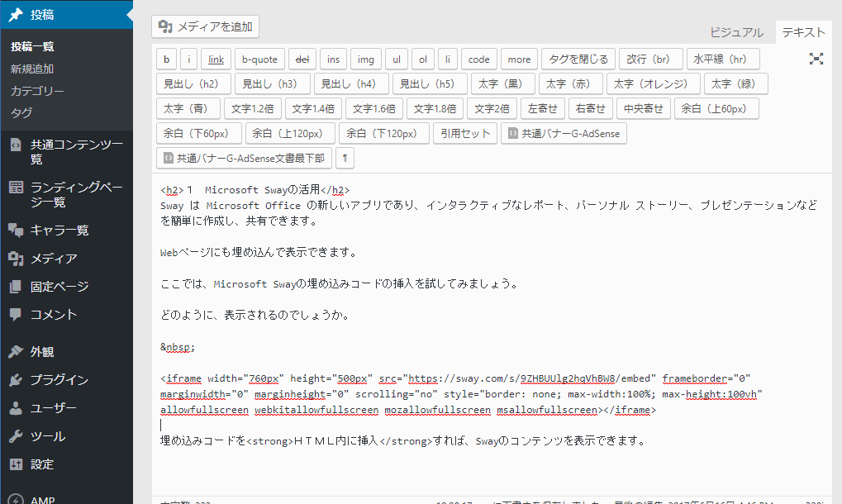Insert list item with li button
Image resolution: width=842 pixels, height=504 pixels.
(x=447, y=59)
